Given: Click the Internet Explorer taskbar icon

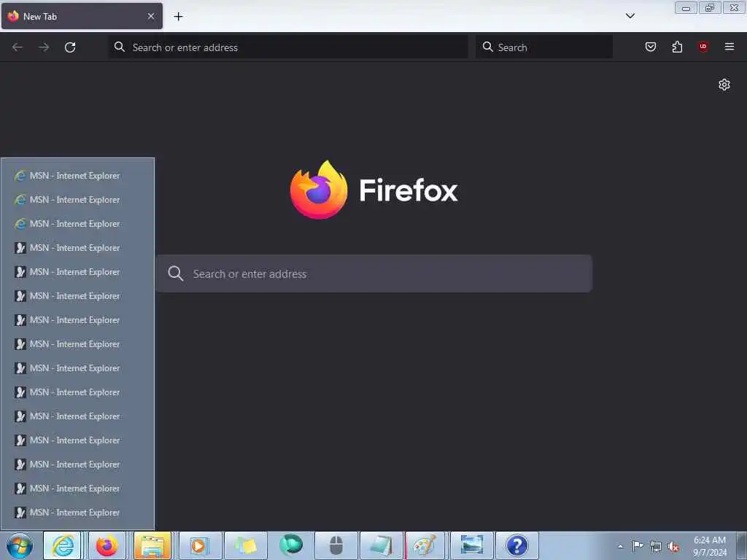Looking at the screenshot, I should (63, 545).
